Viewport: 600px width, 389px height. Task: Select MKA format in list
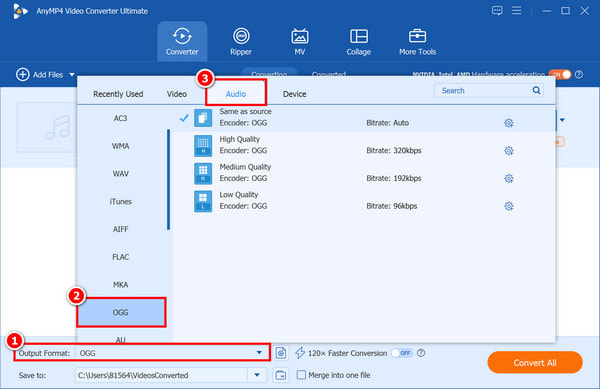click(120, 285)
